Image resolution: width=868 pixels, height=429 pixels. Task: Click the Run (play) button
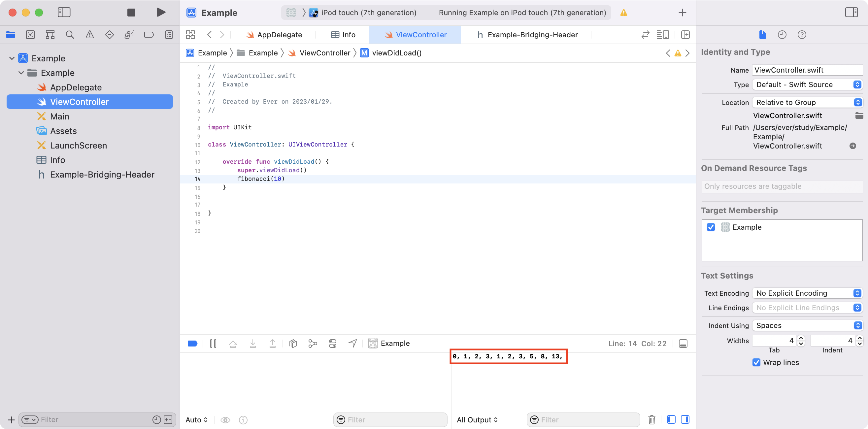point(161,13)
